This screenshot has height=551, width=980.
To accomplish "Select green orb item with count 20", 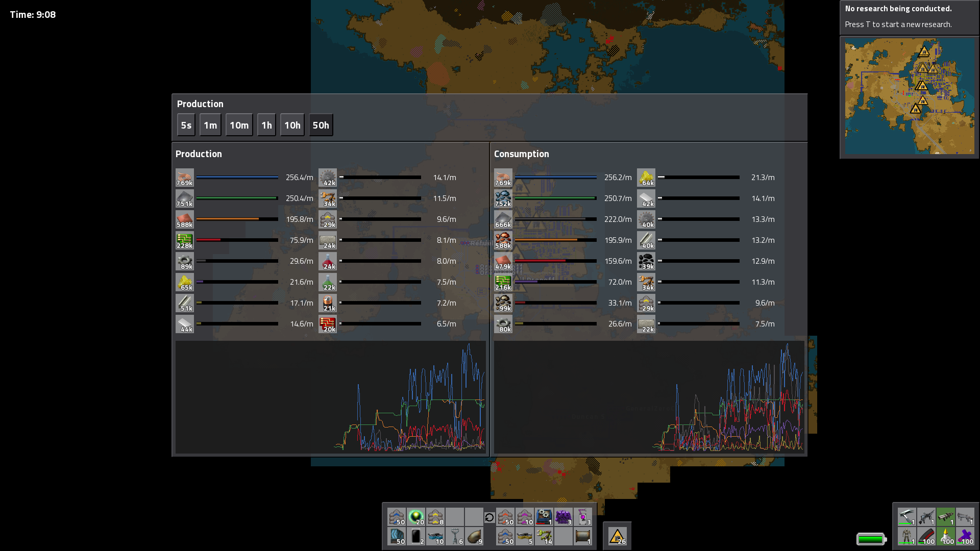I will [x=416, y=517].
